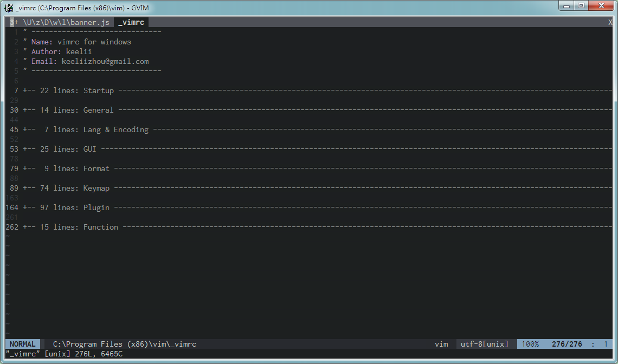Click the NORMAL mode indicator in statusline
This screenshot has width=618, height=364.
tap(22, 344)
